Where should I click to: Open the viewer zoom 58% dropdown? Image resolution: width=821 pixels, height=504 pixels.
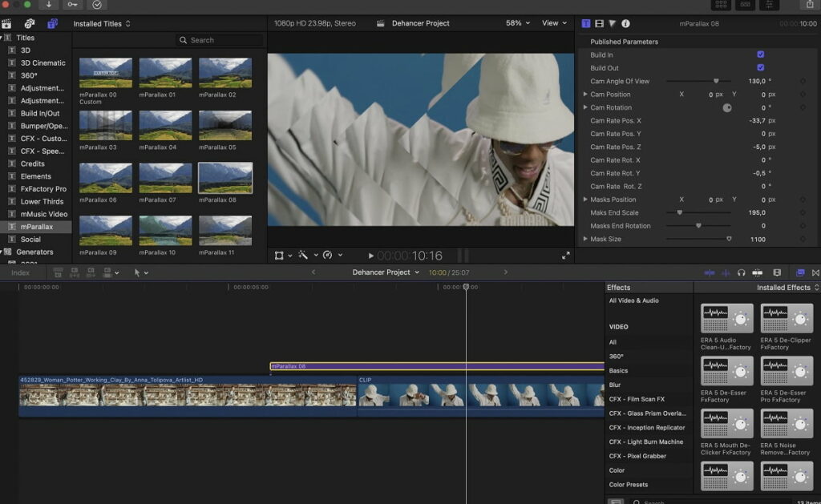518,23
